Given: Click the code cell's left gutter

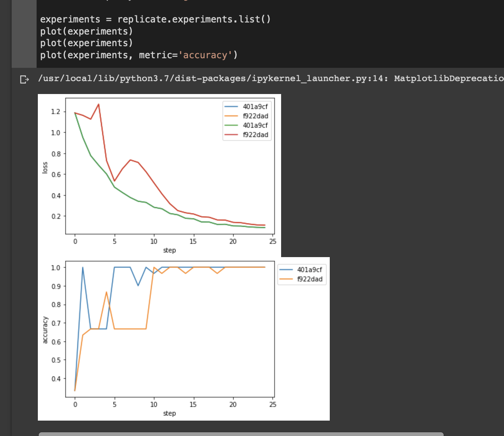Looking at the screenshot, I should [24, 34].
